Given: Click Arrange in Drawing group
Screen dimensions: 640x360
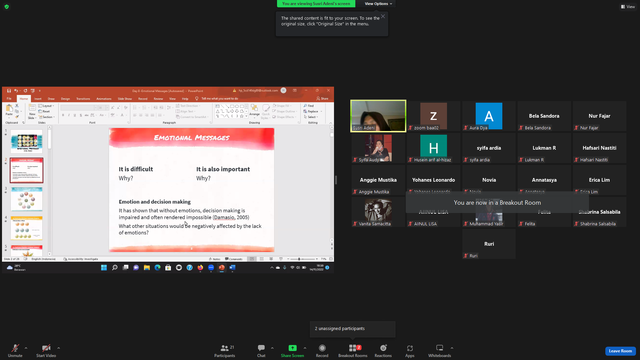Looking at the screenshot, I should (254, 110).
